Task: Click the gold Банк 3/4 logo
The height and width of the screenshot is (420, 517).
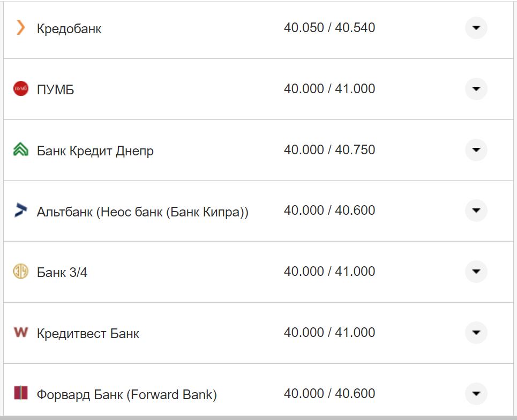Action: 20,272
